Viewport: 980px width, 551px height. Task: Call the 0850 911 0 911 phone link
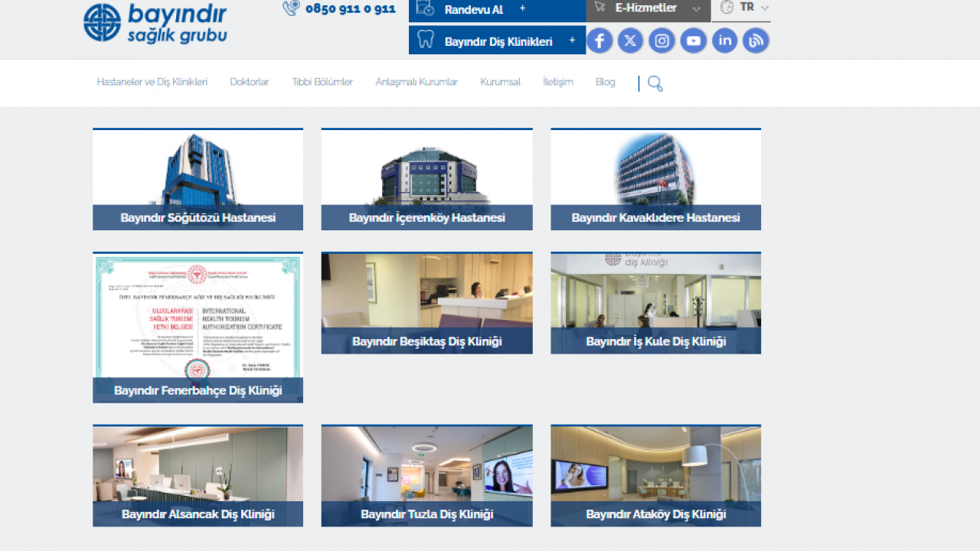[341, 9]
